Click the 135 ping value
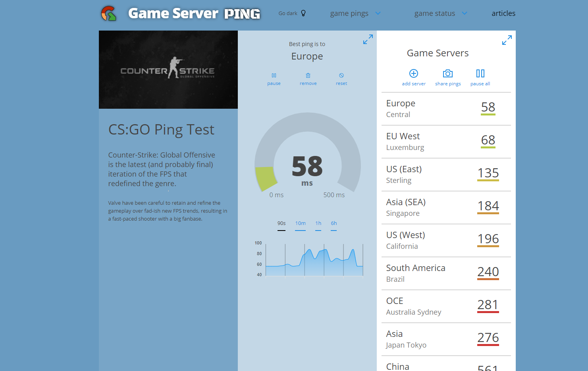 [488, 173]
